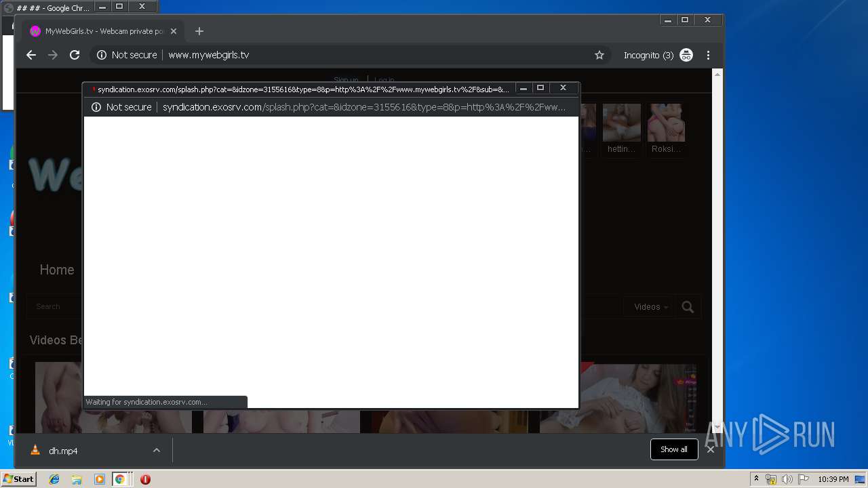Close the MyWebGirls.tv tab
Screen dimensions: 868x488
coord(174,31)
